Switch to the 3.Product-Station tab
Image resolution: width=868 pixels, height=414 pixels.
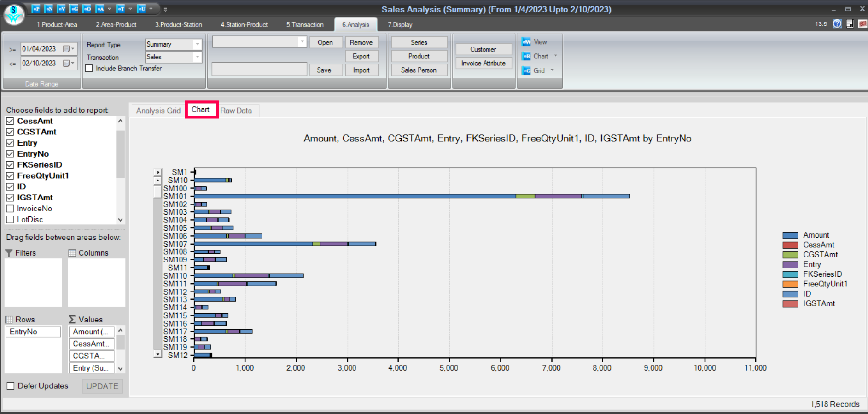point(179,25)
